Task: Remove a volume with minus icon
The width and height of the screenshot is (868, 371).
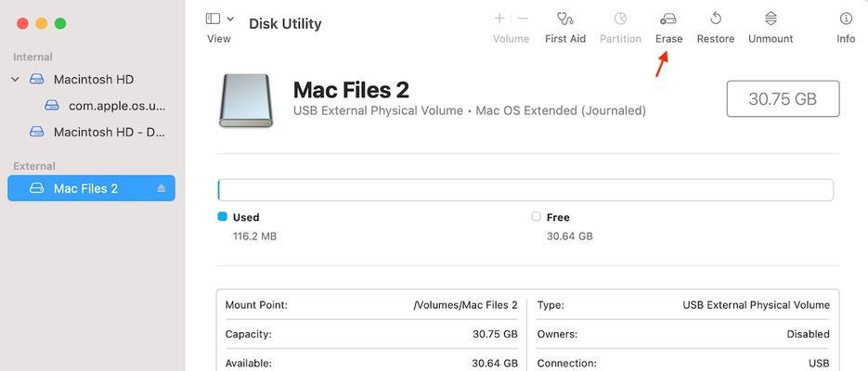Action: coord(523,19)
